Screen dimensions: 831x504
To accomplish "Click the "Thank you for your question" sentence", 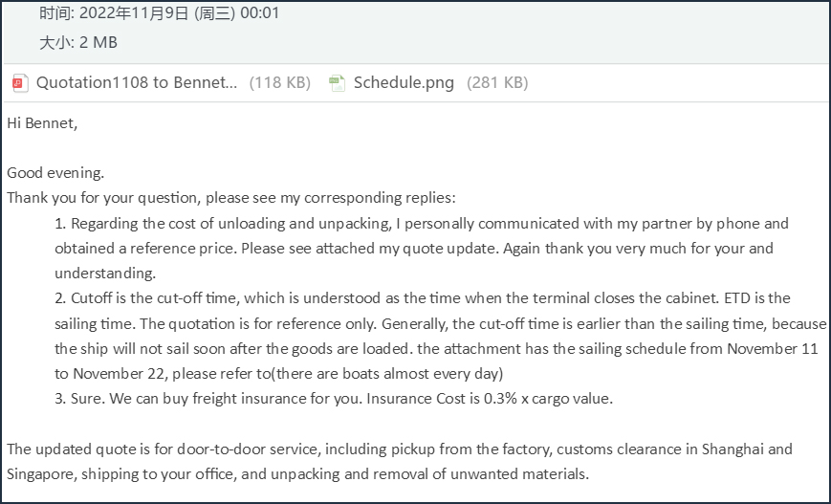I will click(x=231, y=198).
